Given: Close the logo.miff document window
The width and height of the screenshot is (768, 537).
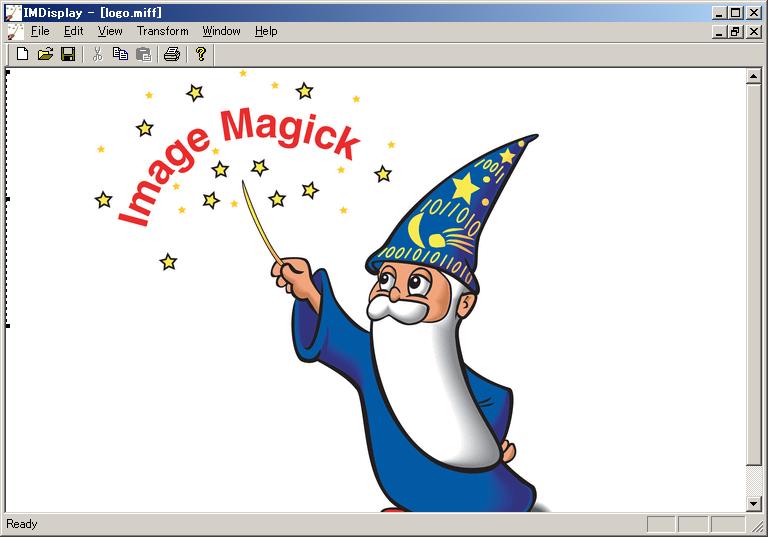Looking at the screenshot, I should pyautogui.click(x=753, y=32).
